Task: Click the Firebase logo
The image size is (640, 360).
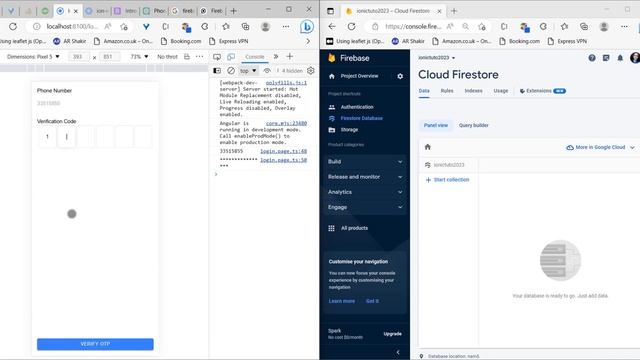Action: (349, 58)
